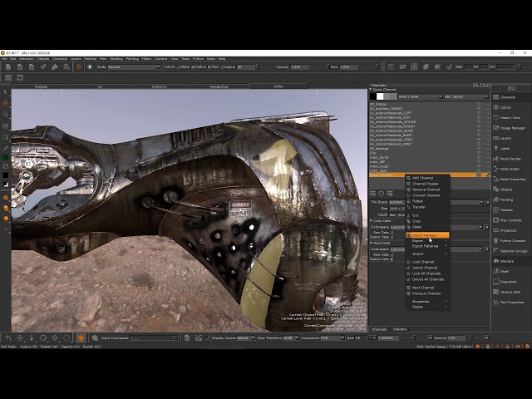Click the Gamma value field in bottom bar
This screenshot has width=532, height=399.
(456, 338)
